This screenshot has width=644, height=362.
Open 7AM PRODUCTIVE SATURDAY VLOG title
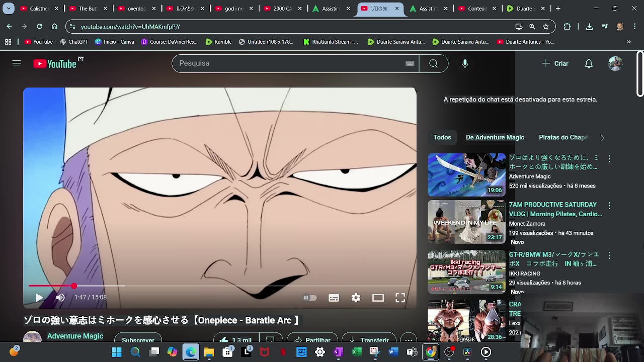point(555,209)
